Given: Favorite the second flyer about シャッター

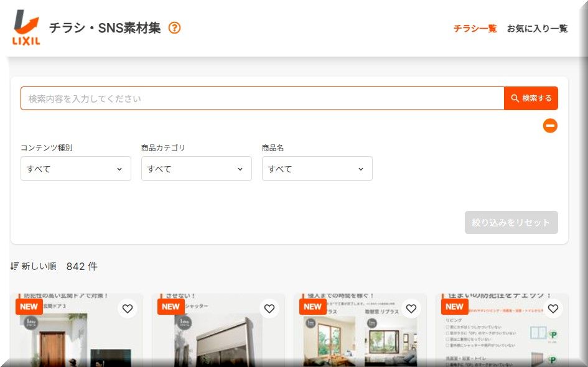Looking at the screenshot, I should (x=269, y=309).
